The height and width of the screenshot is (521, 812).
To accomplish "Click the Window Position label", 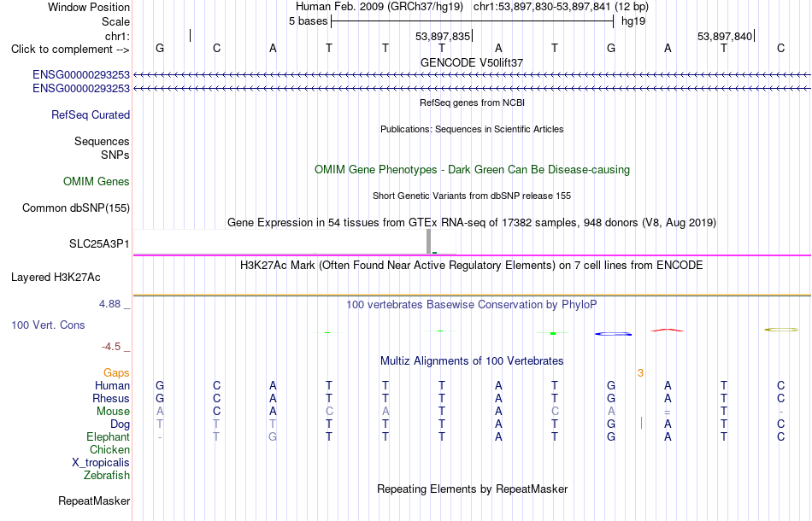I will click(89, 7).
